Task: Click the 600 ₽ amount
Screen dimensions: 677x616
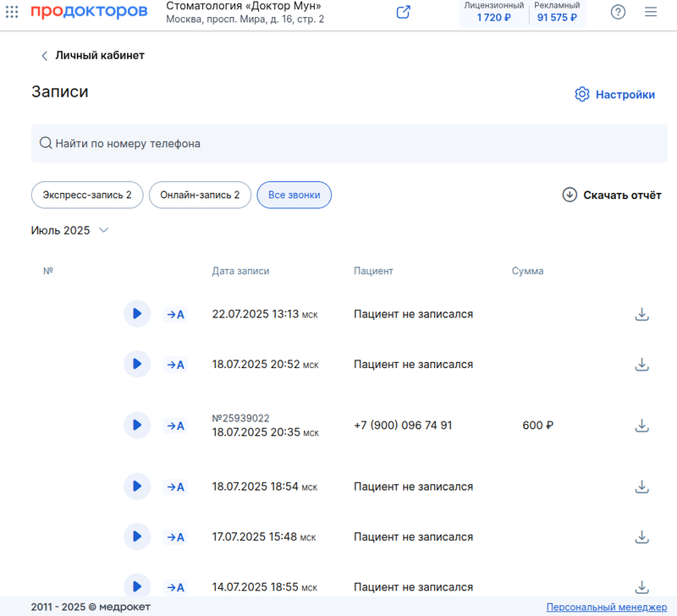Action: [x=537, y=426]
